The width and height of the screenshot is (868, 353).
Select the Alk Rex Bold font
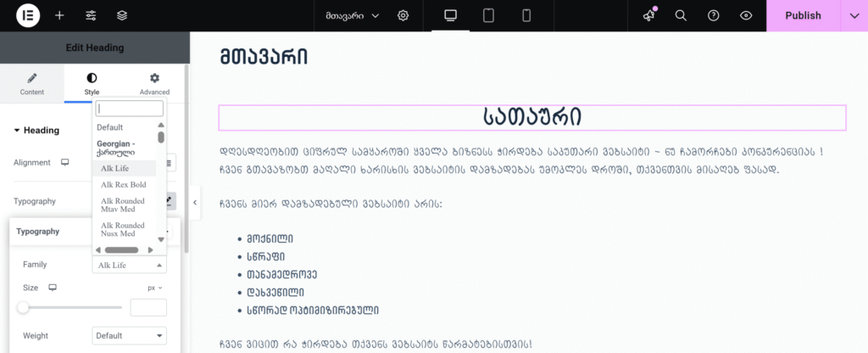125,184
